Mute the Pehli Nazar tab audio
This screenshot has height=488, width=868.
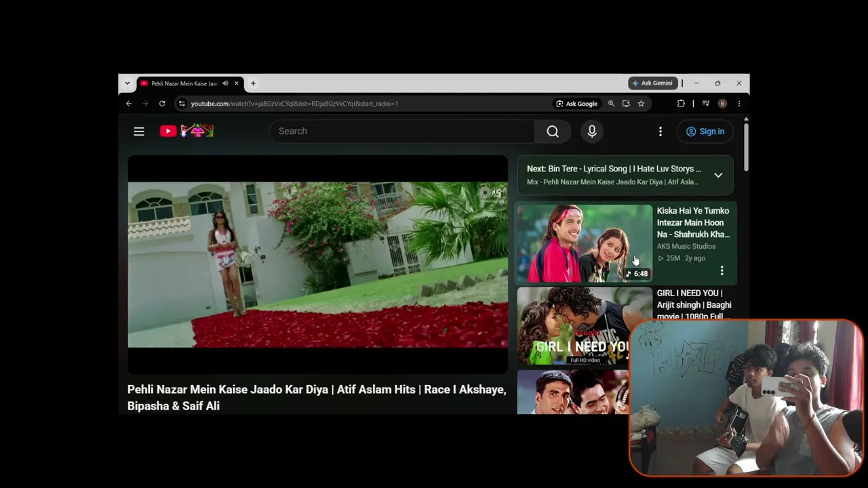tap(225, 83)
